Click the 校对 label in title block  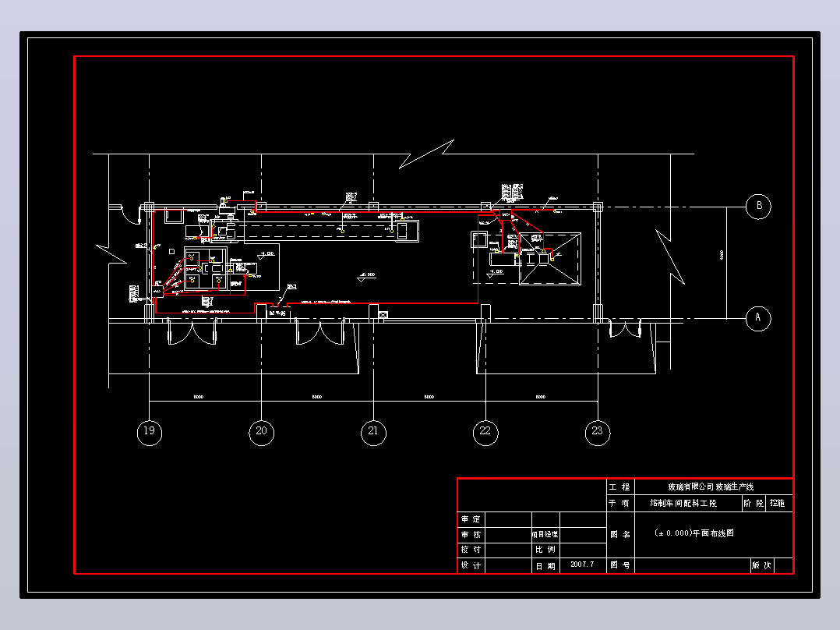471,550
